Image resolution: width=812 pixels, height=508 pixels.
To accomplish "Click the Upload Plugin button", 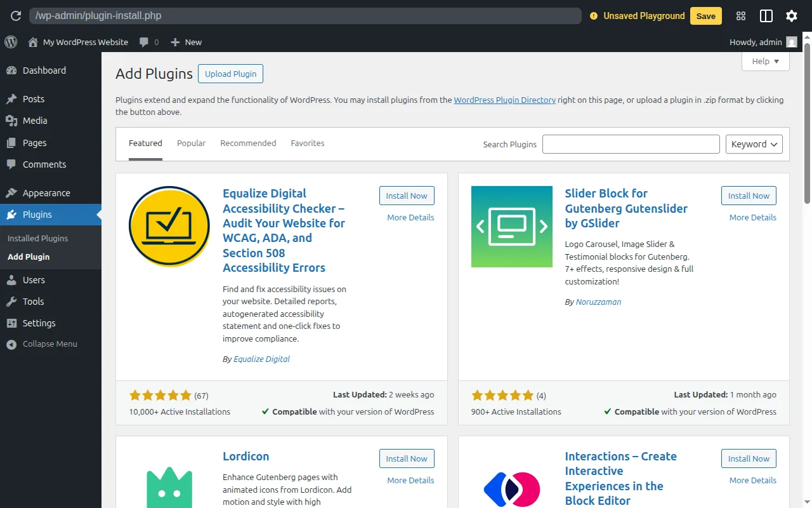I will pyautogui.click(x=230, y=74).
